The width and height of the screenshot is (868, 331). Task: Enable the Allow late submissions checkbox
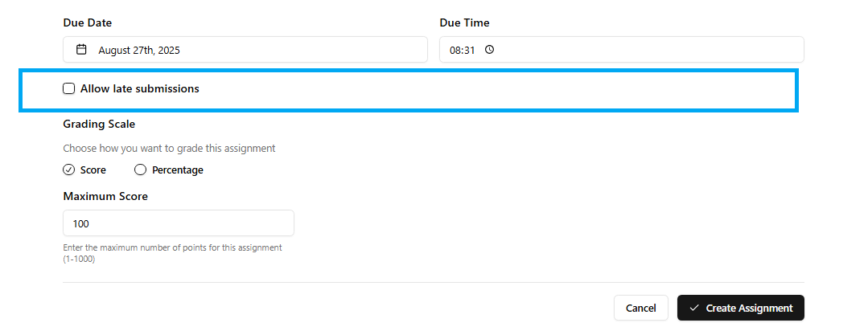(69, 88)
